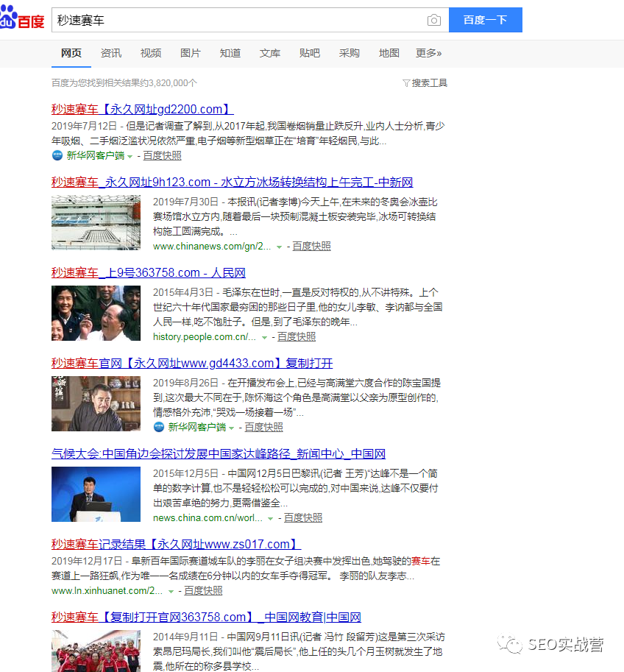
Task: Open the 图片 tab
Action: 191,53
